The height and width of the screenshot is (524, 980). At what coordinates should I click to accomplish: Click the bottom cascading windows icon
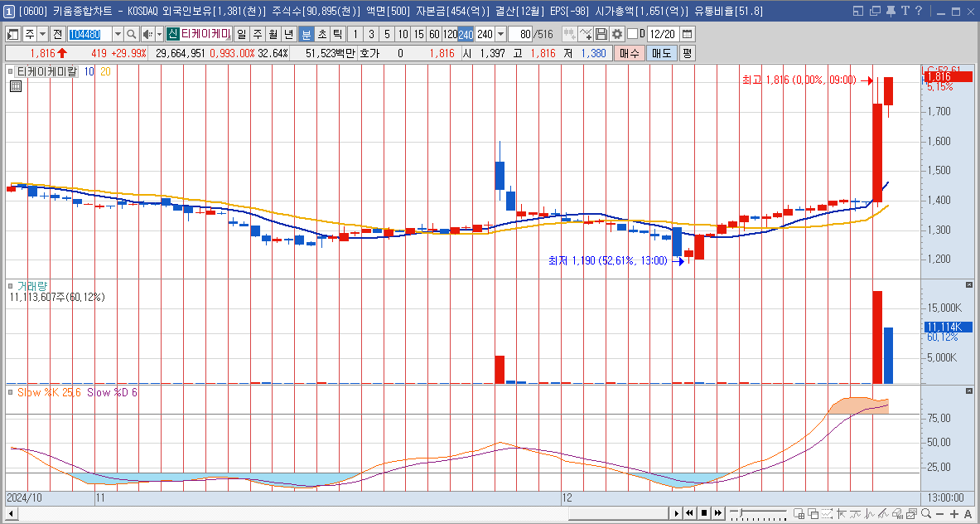pyautogui.click(x=813, y=513)
